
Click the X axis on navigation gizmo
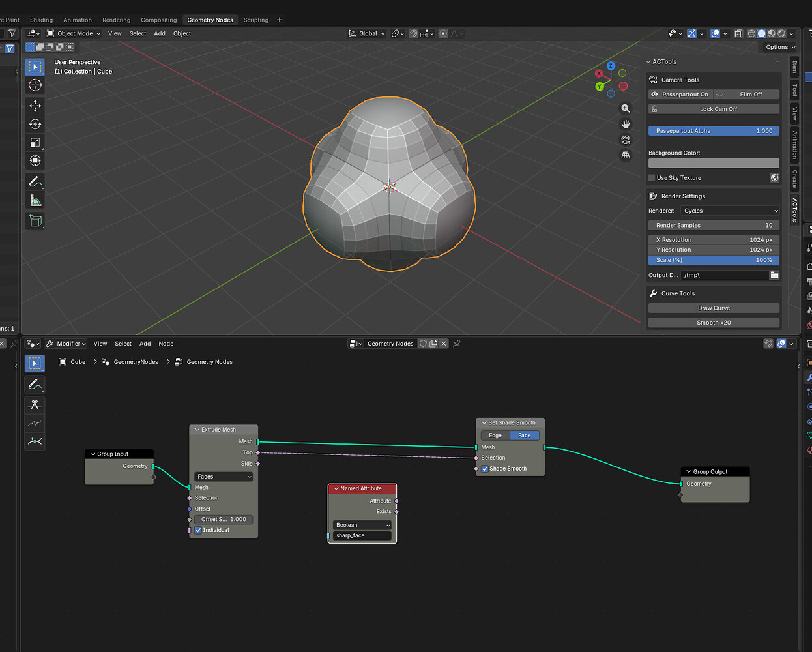[599, 74]
